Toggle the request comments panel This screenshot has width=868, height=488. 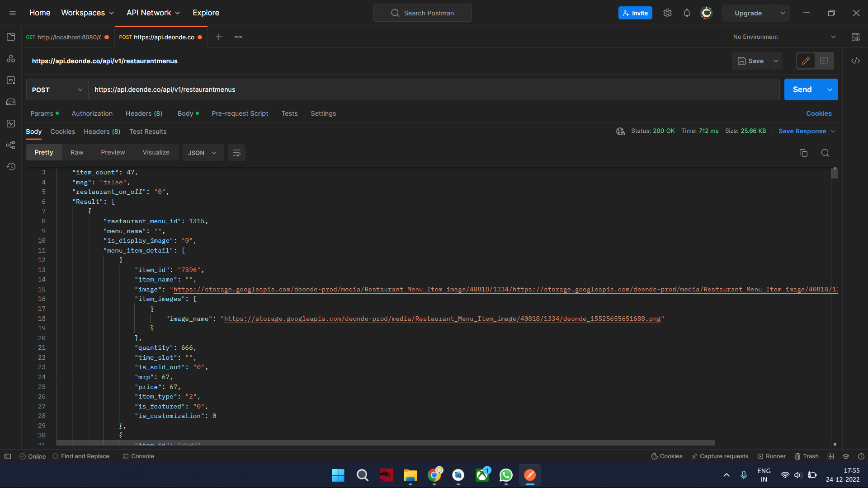pyautogui.click(x=824, y=61)
